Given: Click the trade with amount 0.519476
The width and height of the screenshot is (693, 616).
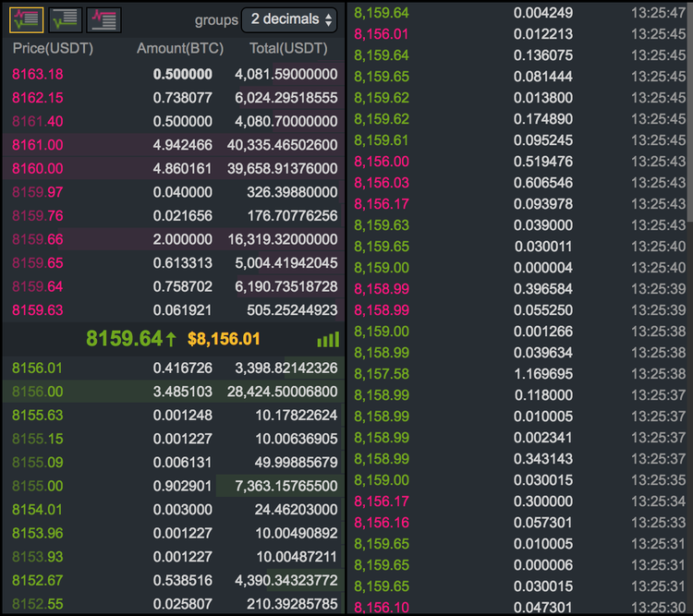Looking at the screenshot, I should 519,162.
